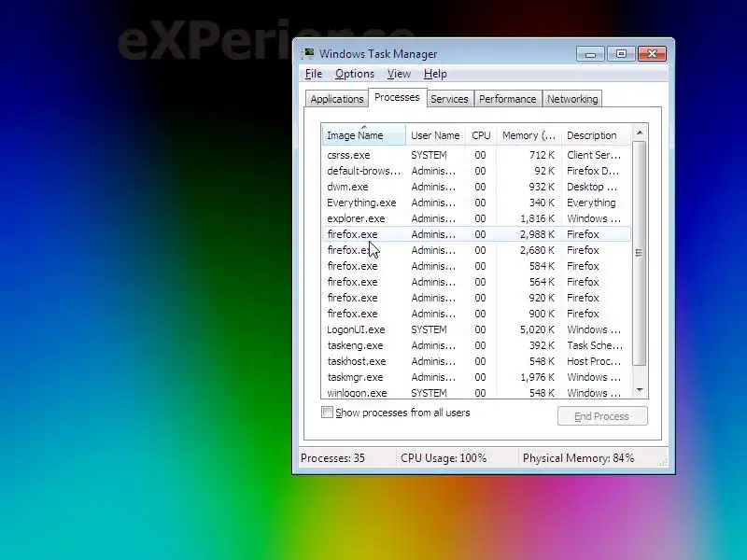Select the dwm.exe process
747x560 pixels.
click(x=476, y=187)
